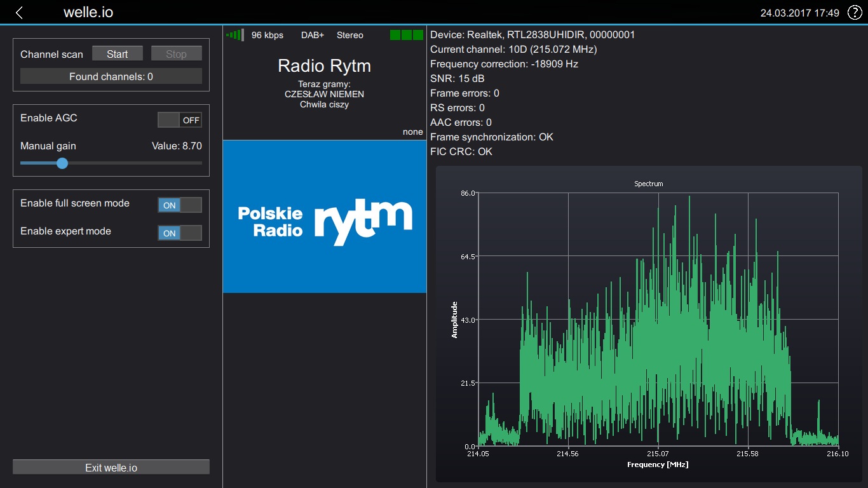Start the channel scan
Screen dimensions: 868x488
tap(118, 54)
